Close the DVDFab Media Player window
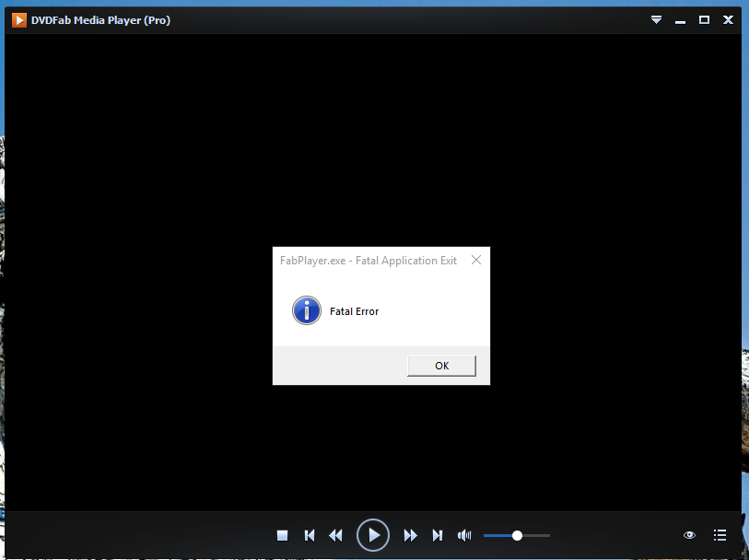Viewport: 749px width, 560px height. pyautogui.click(x=728, y=19)
